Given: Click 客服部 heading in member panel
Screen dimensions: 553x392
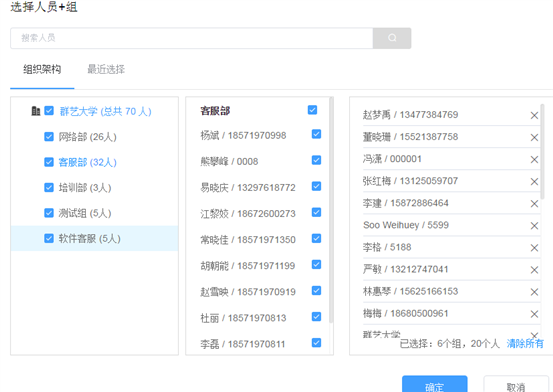Looking at the screenshot, I should tap(215, 111).
